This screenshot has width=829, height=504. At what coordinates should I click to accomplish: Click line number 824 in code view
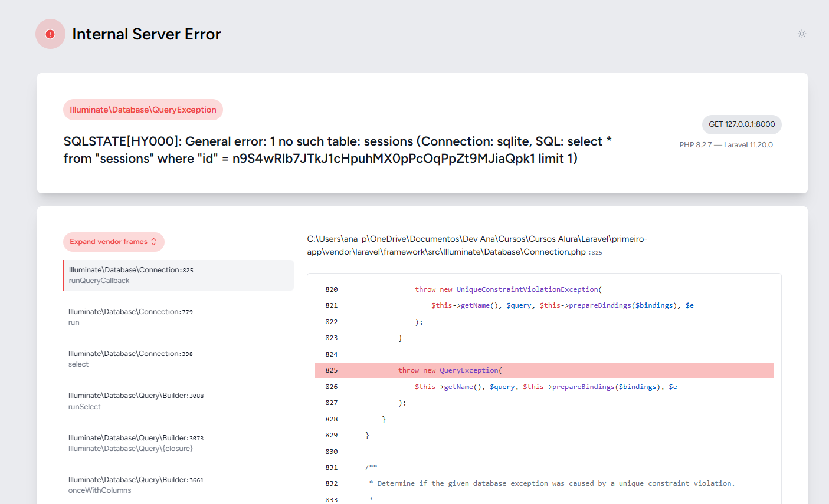(332, 354)
